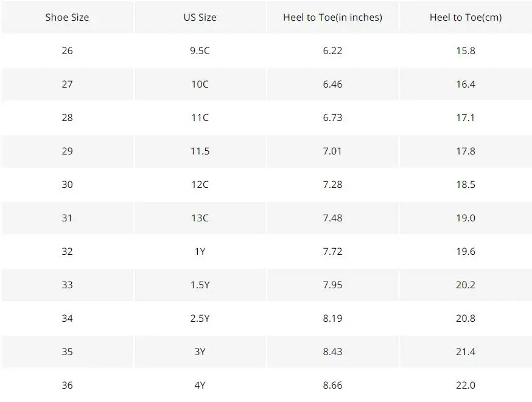Click the Heel to Toe(cm) header

click(466, 17)
